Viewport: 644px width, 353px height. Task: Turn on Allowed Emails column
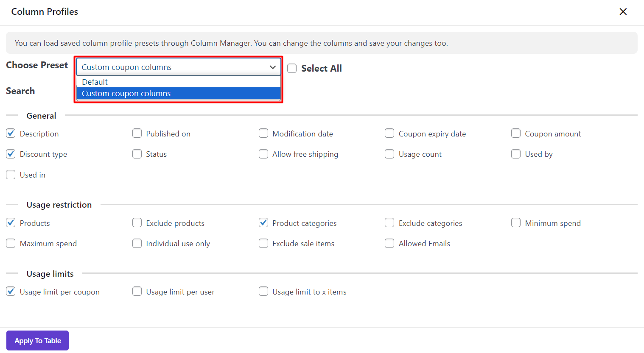[389, 243]
